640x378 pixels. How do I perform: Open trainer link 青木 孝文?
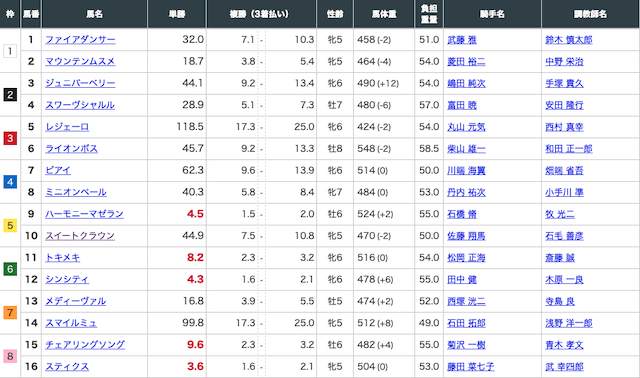pos(564,345)
